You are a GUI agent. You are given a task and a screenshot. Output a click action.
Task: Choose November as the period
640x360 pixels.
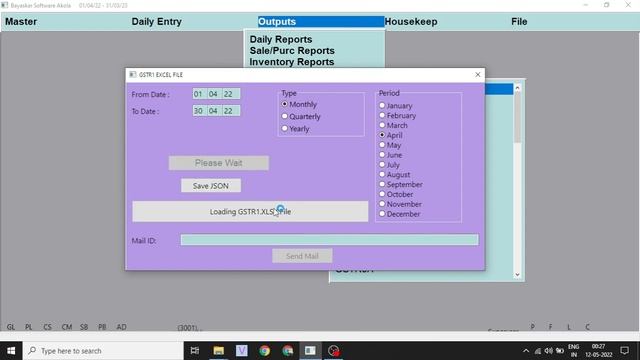point(400,204)
